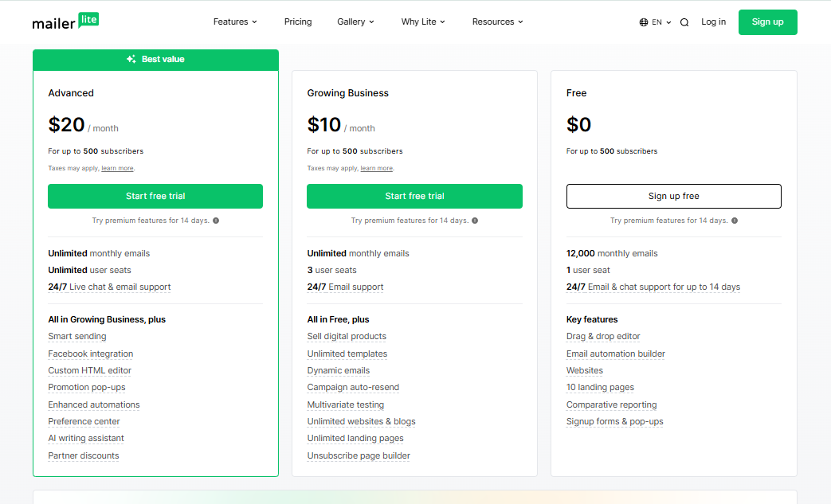Click the globe language icon
Screen dimensions: 831x504
pyautogui.click(x=644, y=22)
